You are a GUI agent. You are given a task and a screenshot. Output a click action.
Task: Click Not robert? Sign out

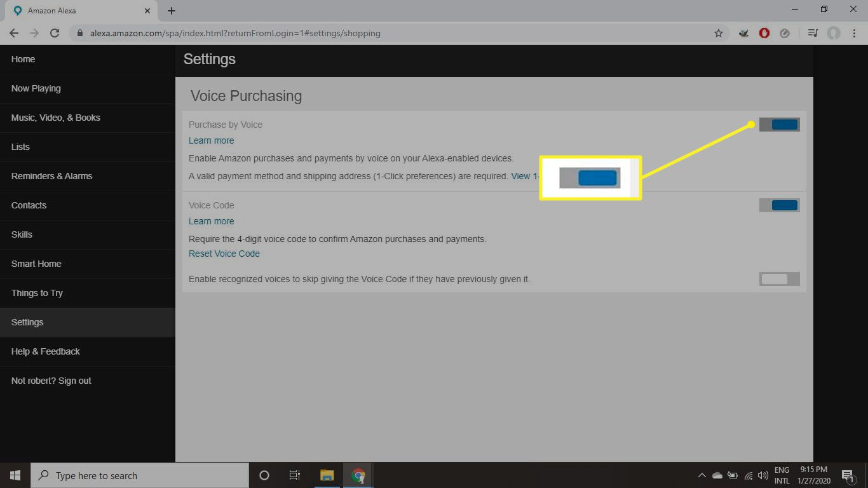point(87,381)
